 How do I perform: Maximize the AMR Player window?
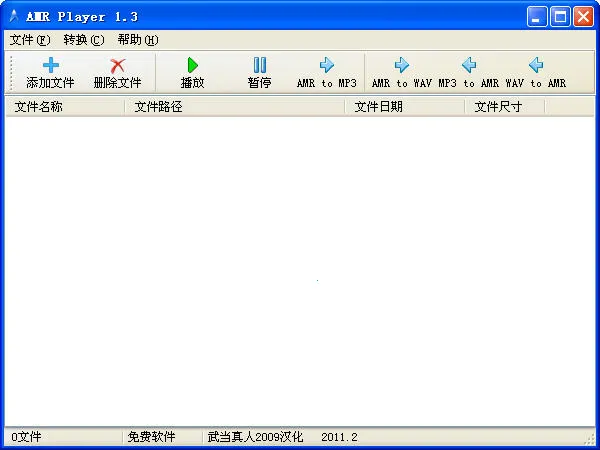click(562, 16)
